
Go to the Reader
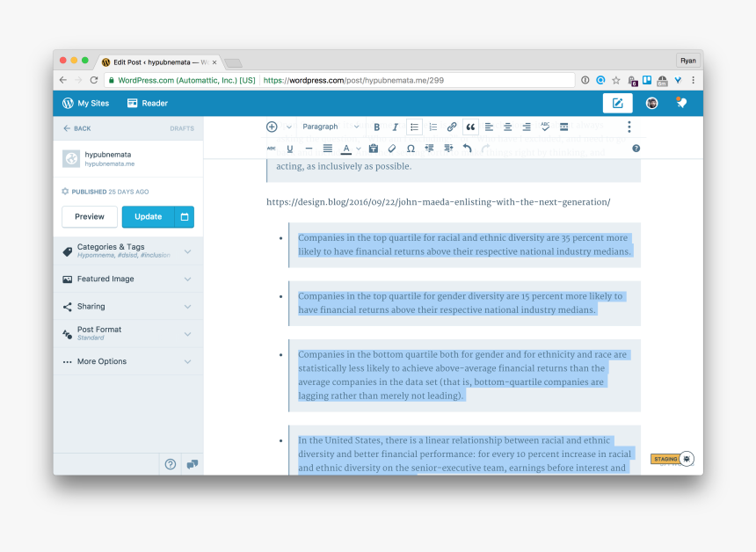147,103
